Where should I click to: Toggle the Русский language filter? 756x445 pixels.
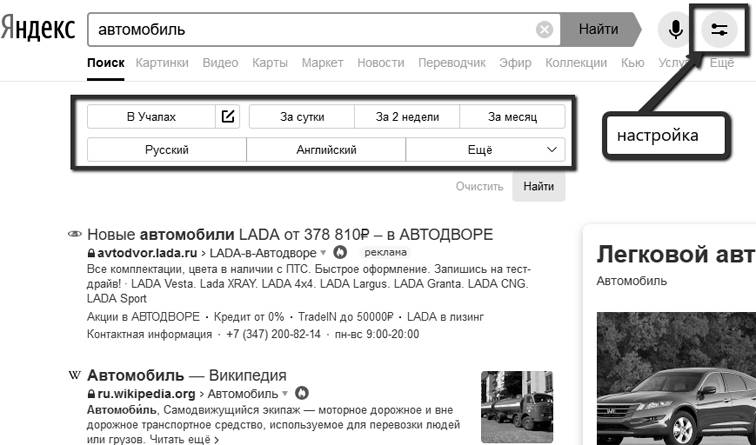166,150
